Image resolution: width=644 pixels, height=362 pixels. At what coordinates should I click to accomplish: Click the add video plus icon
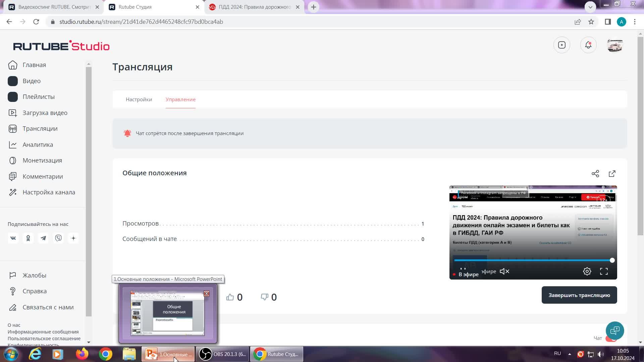point(562,45)
